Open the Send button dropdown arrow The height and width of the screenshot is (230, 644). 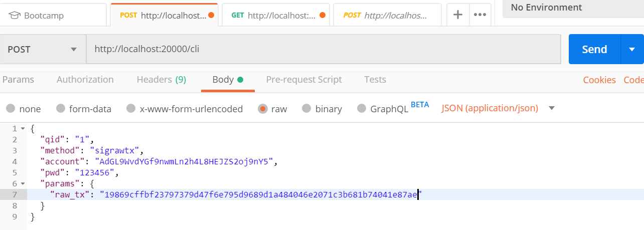click(632, 49)
